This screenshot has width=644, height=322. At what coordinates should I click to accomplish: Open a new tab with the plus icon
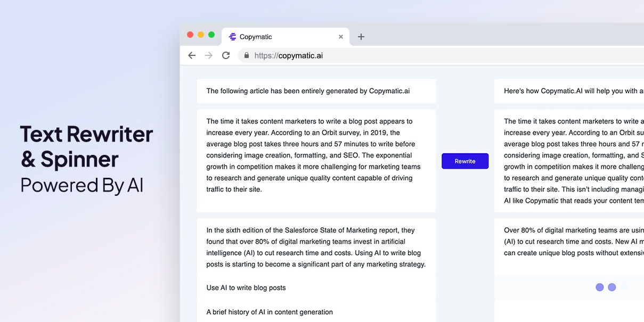361,37
